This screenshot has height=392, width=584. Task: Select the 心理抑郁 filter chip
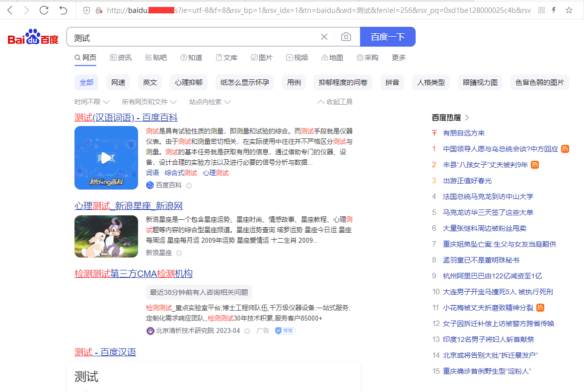[189, 82]
